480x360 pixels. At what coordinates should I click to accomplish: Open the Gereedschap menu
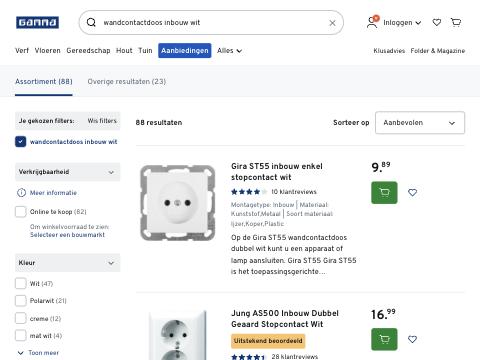coord(88,51)
